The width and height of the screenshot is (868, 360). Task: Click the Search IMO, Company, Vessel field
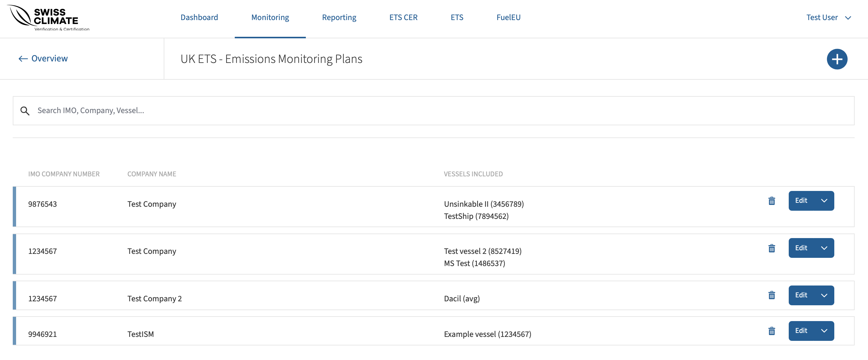coord(433,111)
